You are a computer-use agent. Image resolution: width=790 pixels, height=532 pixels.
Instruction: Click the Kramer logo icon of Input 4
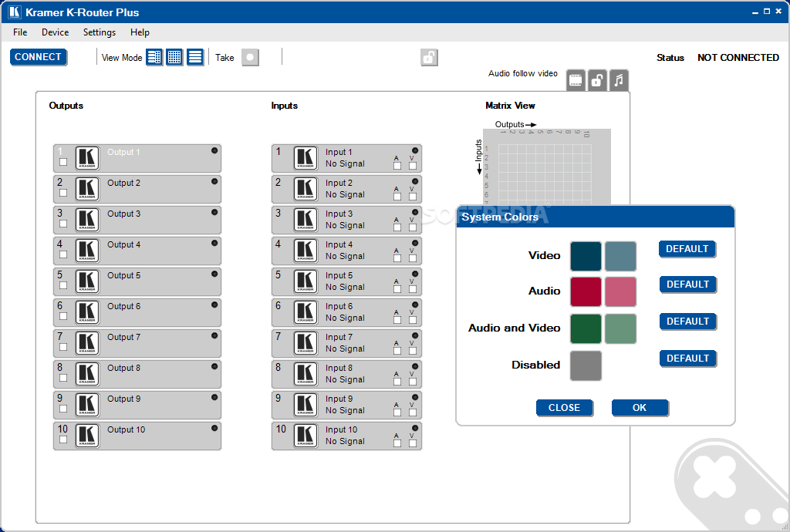point(306,251)
